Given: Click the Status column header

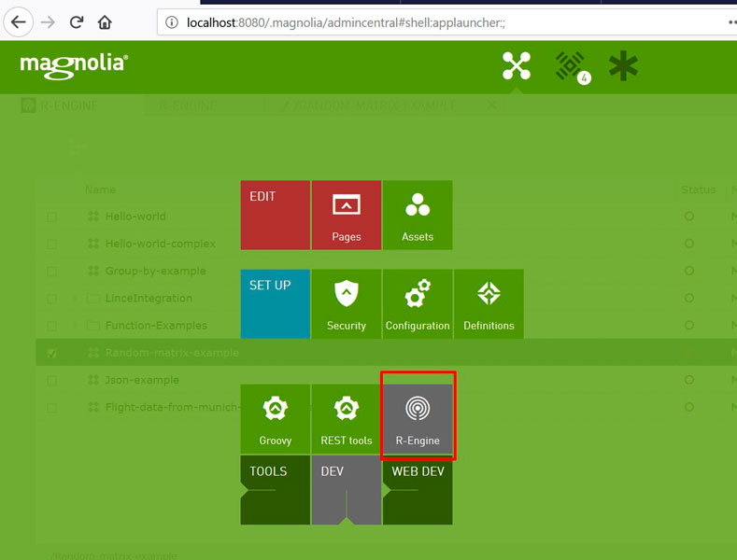Looking at the screenshot, I should 698,189.
